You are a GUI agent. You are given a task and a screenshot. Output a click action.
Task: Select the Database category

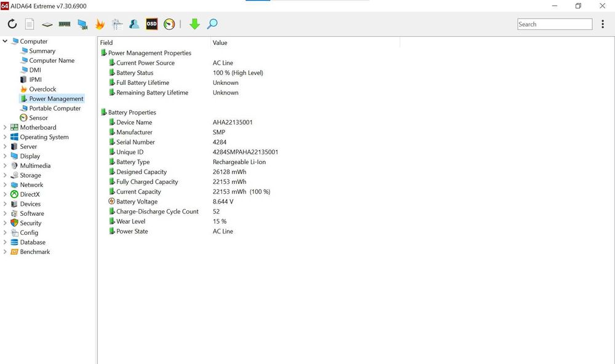(x=33, y=242)
